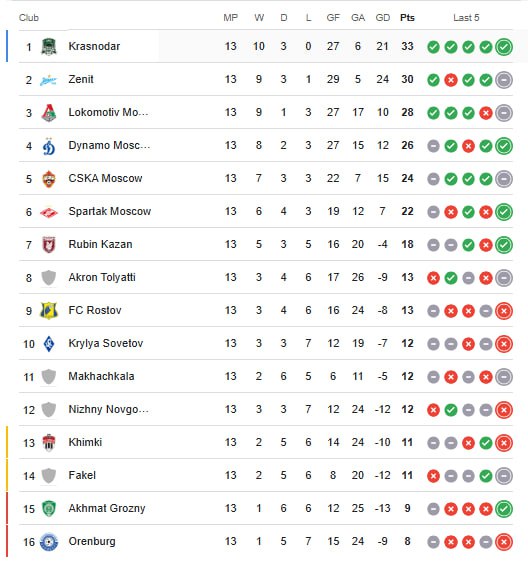
Task: Open the Rubin Kazan team link
Action: click(100, 244)
